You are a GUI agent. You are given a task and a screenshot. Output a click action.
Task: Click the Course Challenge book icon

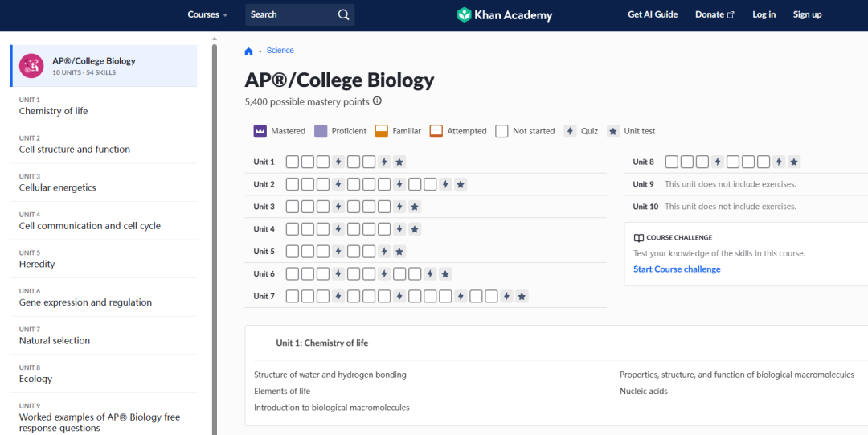coord(639,238)
